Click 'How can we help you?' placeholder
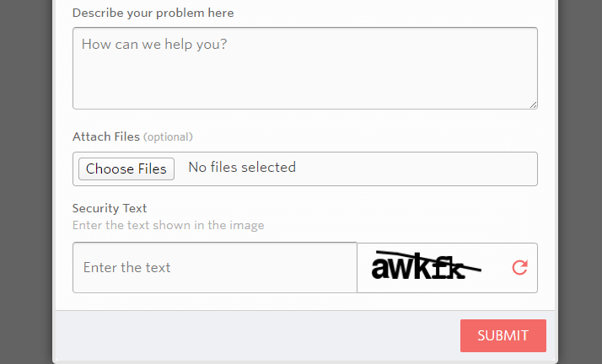The width and height of the screenshot is (602, 364). tap(154, 44)
